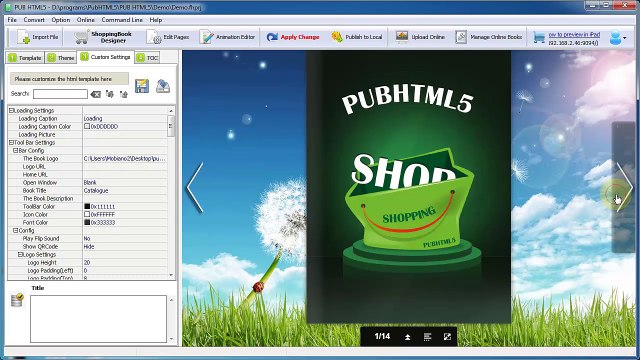Click the PUBHTML5 book cover page

(409, 187)
